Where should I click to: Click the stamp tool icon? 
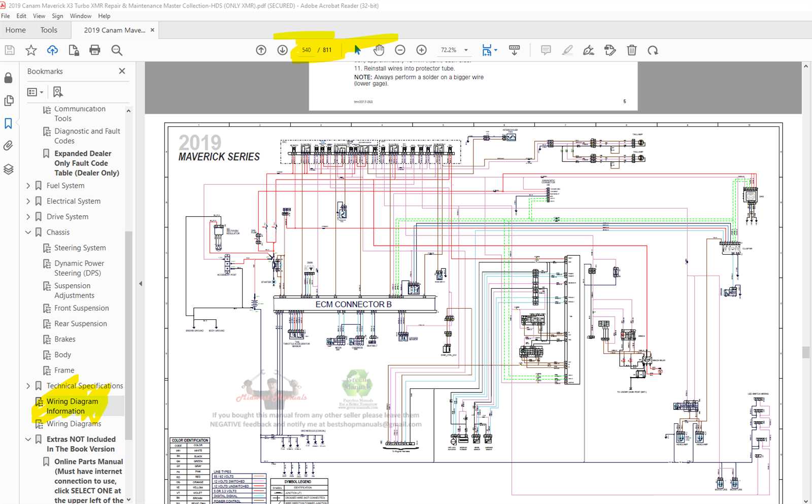pos(610,50)
